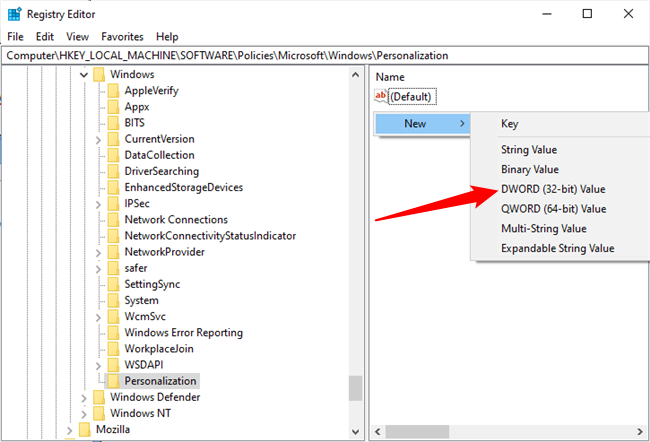Image resolution: width=650 pixels, height=442 pixels.
Task: Expand the Windows NT key
Action: coord(84,415)
